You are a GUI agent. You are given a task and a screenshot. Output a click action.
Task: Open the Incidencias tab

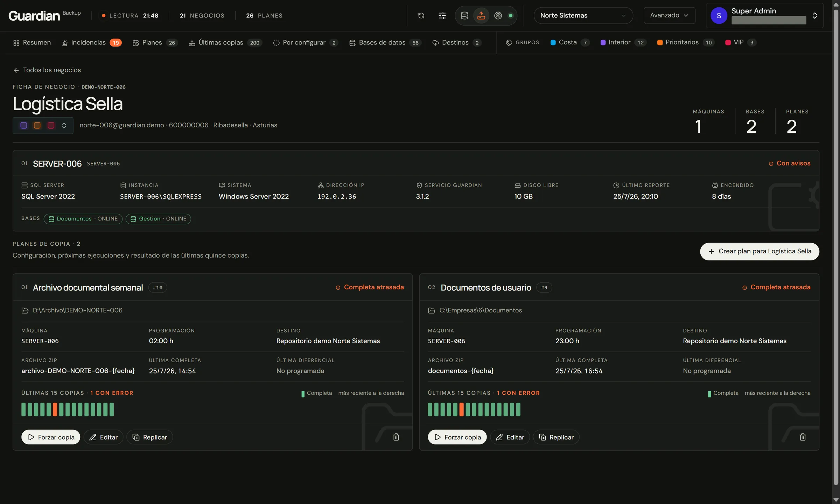coord(91,42)
